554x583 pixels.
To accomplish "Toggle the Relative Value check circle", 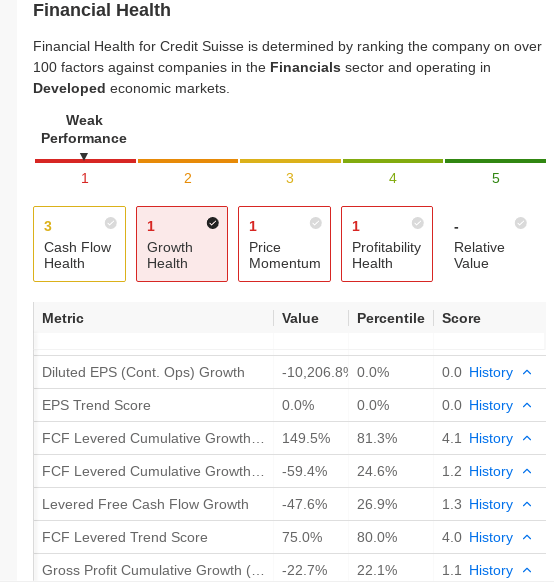I will click(521, 223).
